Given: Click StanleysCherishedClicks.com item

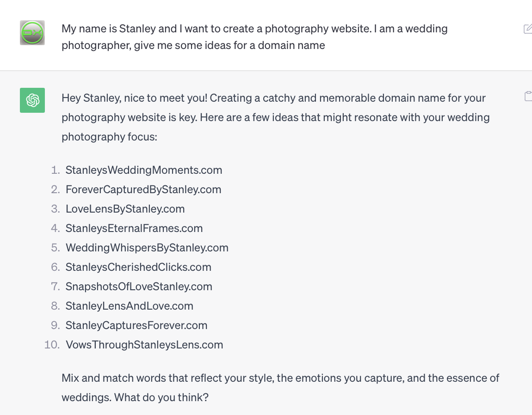Looking at the screenshot, I should pos(138,267).
